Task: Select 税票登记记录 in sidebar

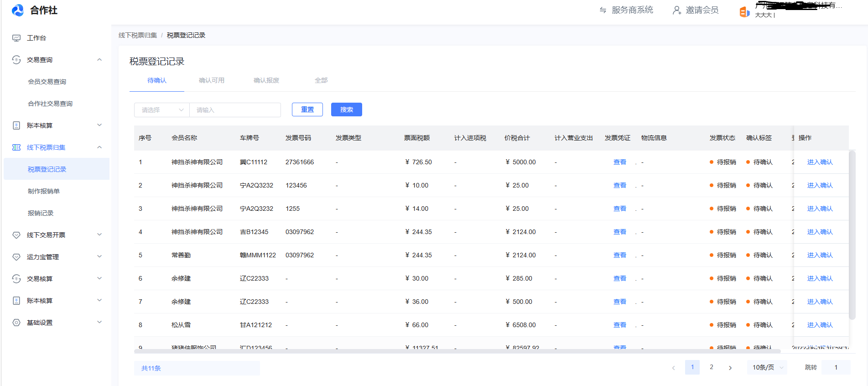Action: coord(57,169)
